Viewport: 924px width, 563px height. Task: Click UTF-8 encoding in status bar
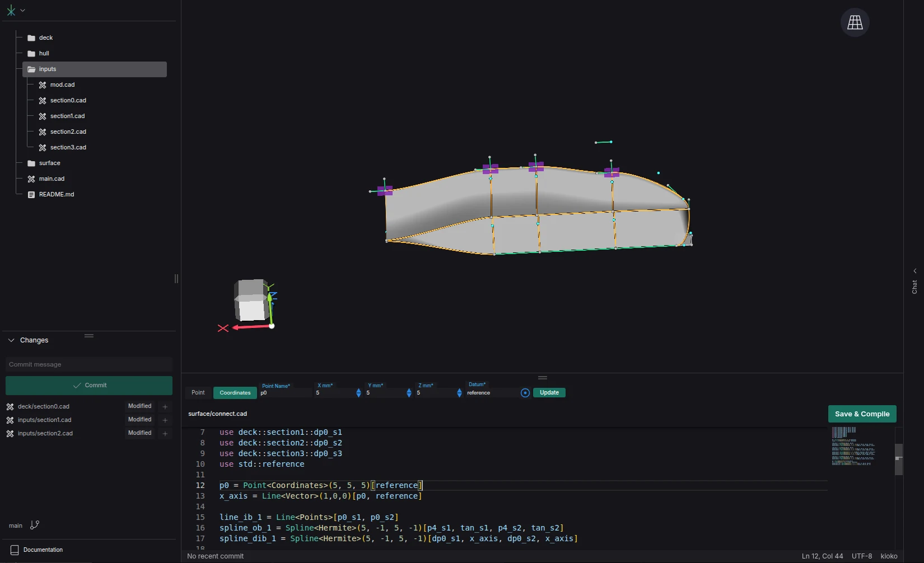point(862,556)
